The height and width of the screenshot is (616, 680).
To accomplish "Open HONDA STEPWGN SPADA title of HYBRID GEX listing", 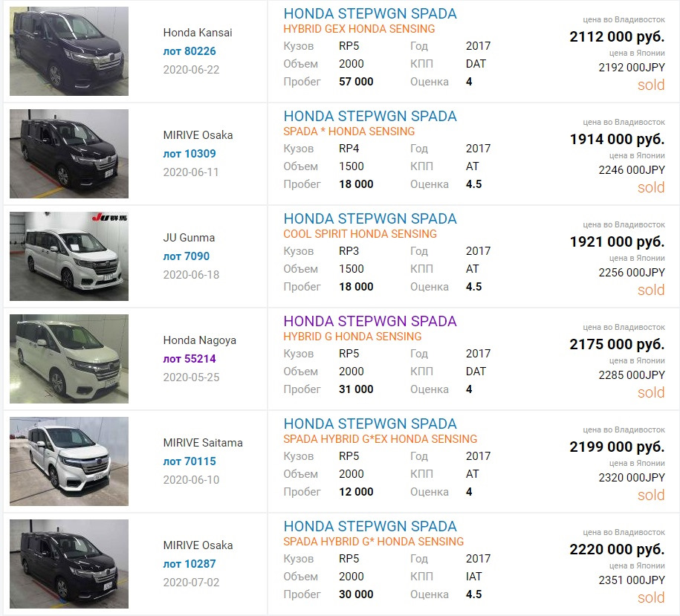I will 370,13.
